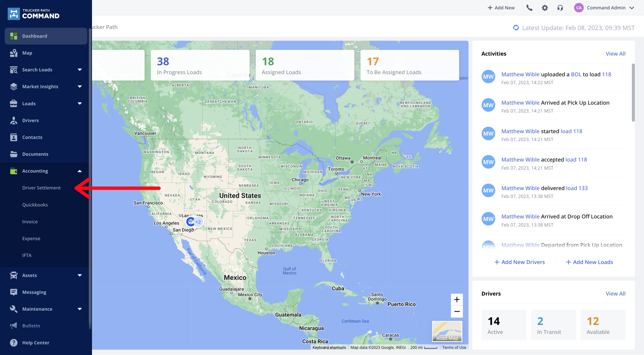
Task: Click the refresh icon beside Latest Update
Action: click(x=516, y=27)
